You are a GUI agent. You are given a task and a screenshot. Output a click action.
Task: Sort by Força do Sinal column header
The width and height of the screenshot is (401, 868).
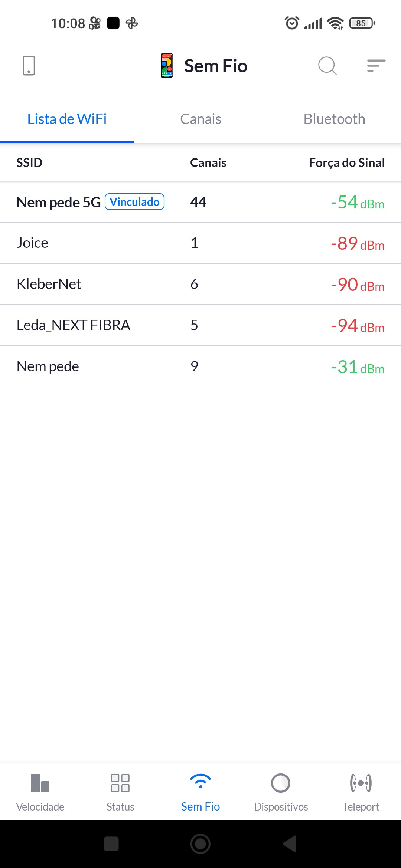346,162
